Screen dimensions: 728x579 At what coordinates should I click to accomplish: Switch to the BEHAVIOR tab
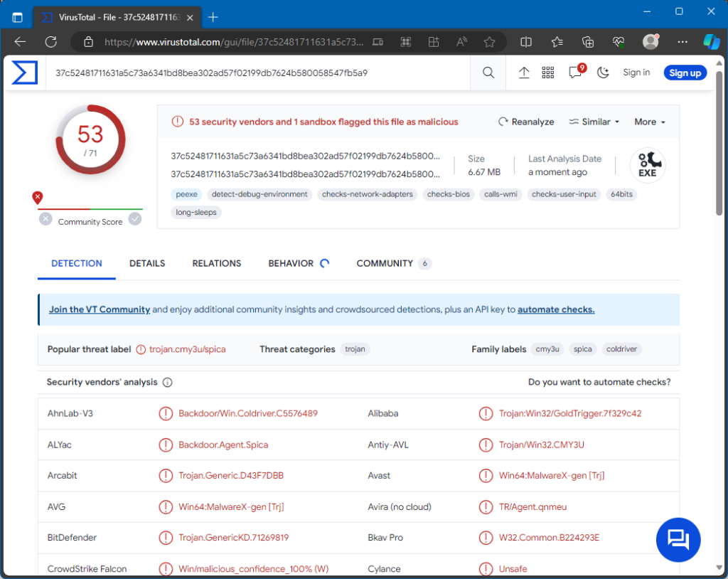click(x=293, y=263)
